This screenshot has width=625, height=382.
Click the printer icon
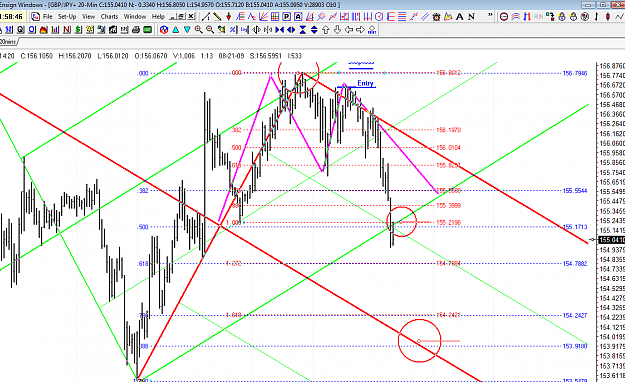pyautogui.click(x=136, y=30)
